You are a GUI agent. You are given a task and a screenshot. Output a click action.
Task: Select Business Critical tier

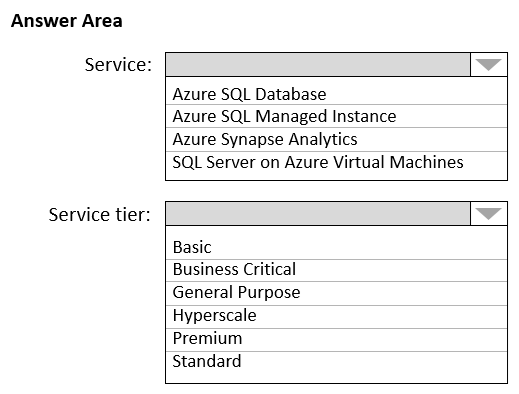(336, 269)
